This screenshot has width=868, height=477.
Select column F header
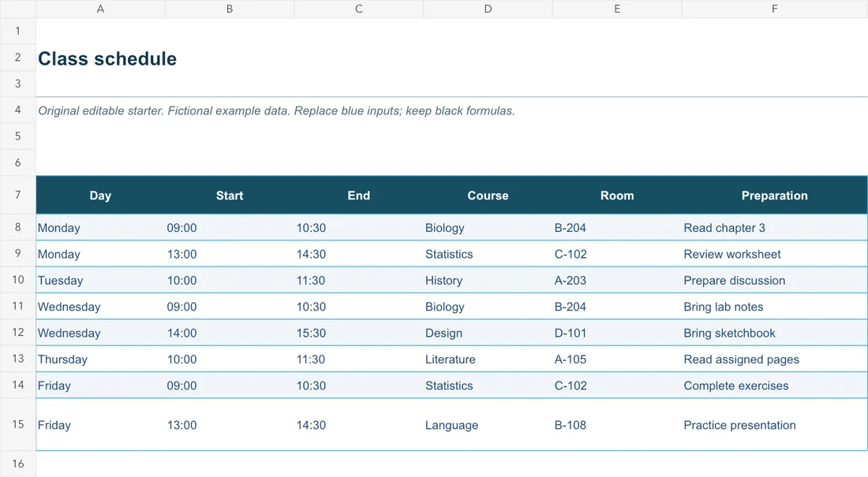(774, 9)
